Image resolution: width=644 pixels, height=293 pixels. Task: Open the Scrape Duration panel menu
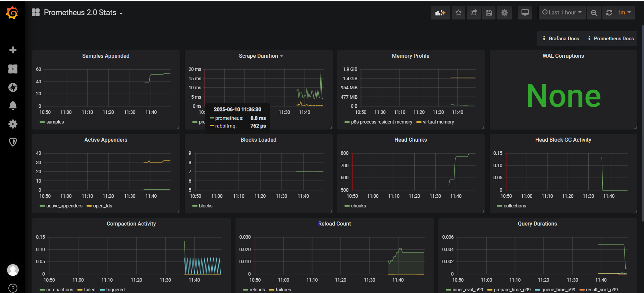(261, 56)
